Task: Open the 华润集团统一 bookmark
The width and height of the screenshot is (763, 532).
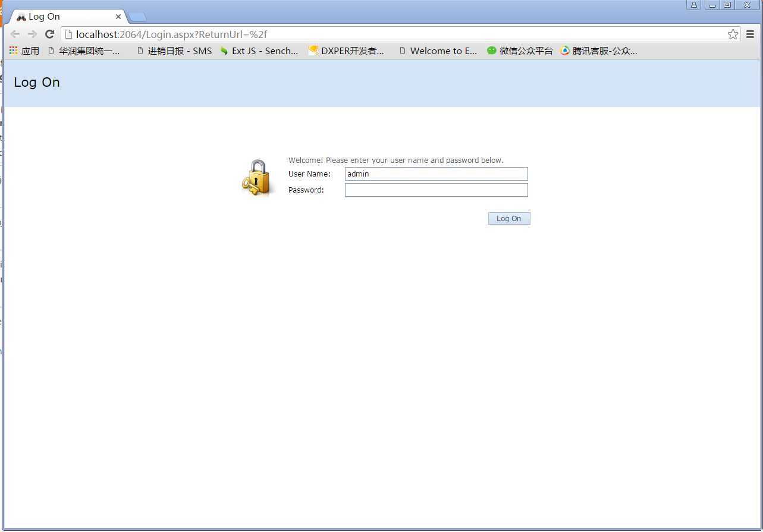Action: coord(84,51)
